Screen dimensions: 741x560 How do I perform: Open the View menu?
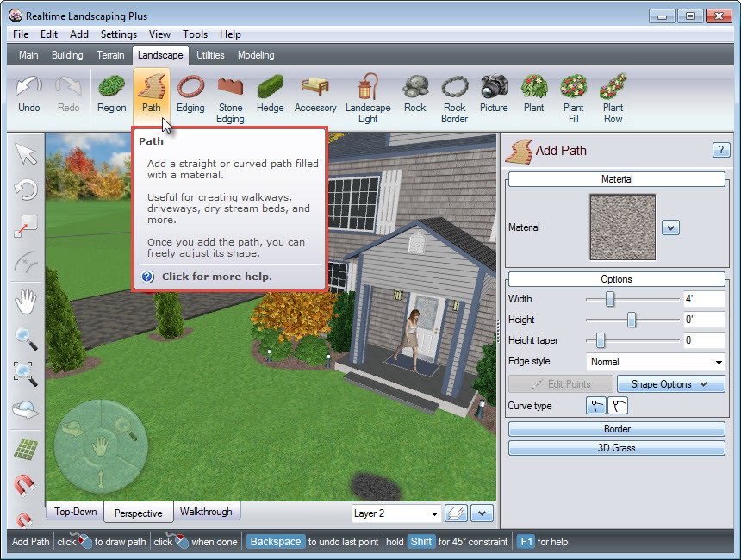coord(159,34)
